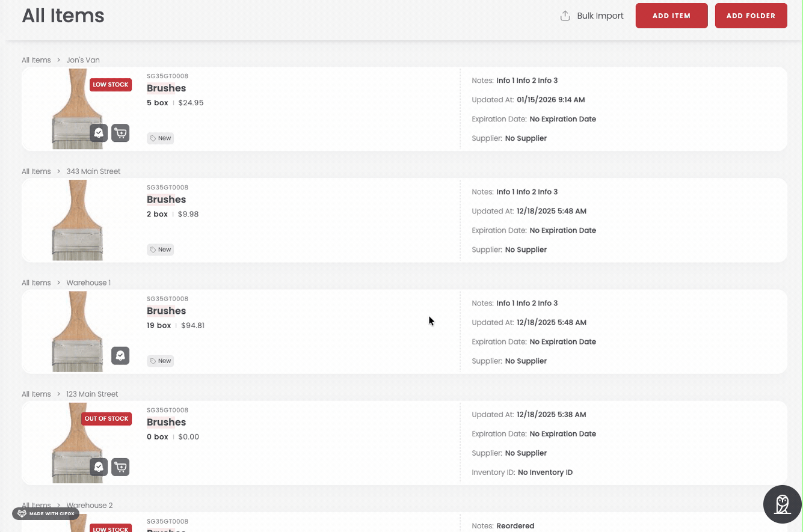The height and width of the screenshot is (532, 803).
Task: Click the brush thumbnail in the 343 Main Street card
Action: [77, 220]
